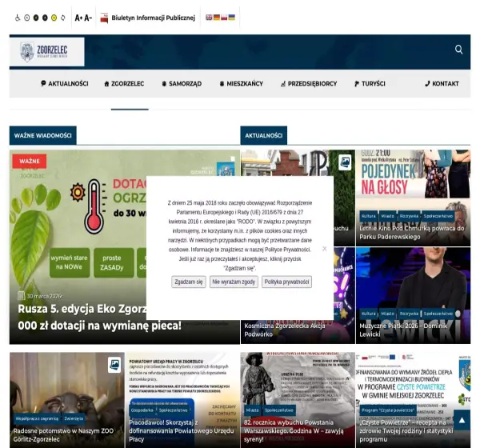Click gallery icon on the building photo card
The width and height of the screenshot is (480, 448).
(345, 162)
